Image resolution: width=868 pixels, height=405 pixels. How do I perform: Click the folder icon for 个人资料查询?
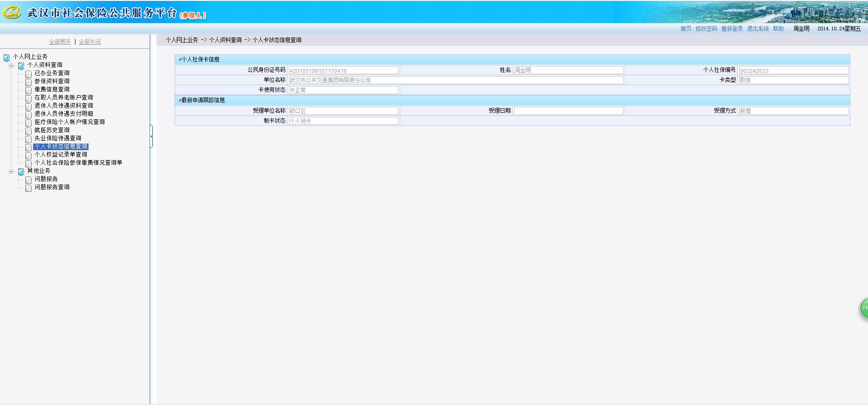pos(21,66)
